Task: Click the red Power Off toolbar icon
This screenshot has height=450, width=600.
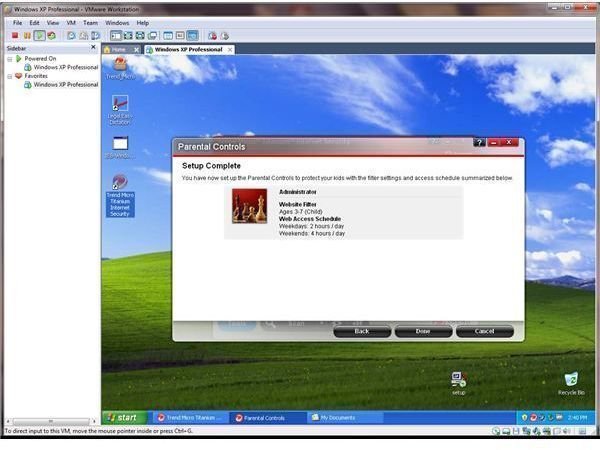Action: pyautogui.click(x=15, y=36)
